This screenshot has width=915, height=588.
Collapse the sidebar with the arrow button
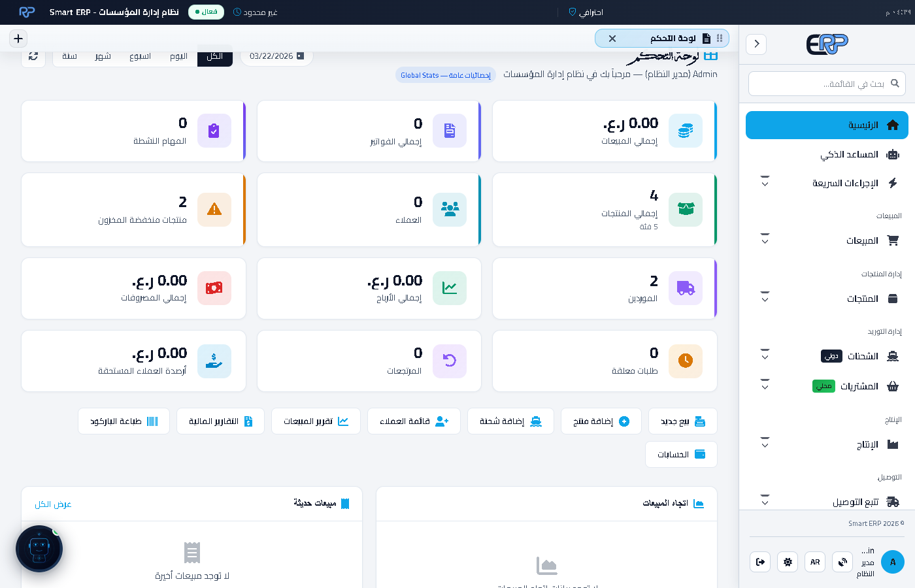(756, 44)
